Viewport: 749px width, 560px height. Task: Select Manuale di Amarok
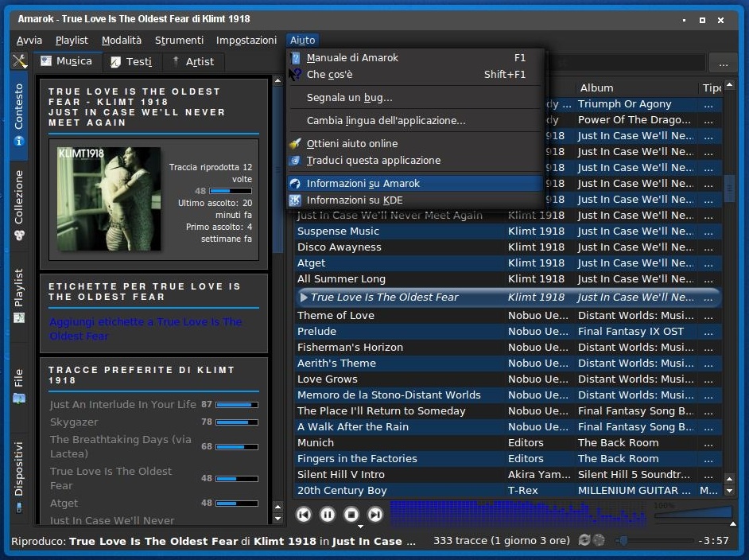[x=414, y=58]
